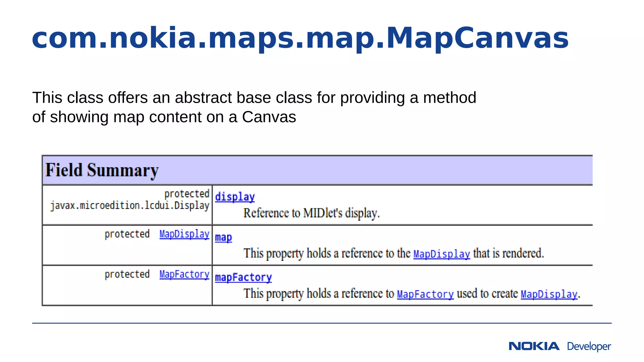Select 'protected' modifier in map row
Image resolution: width=644 pixels, height=362 pixels.
click(x=127, y=234)
